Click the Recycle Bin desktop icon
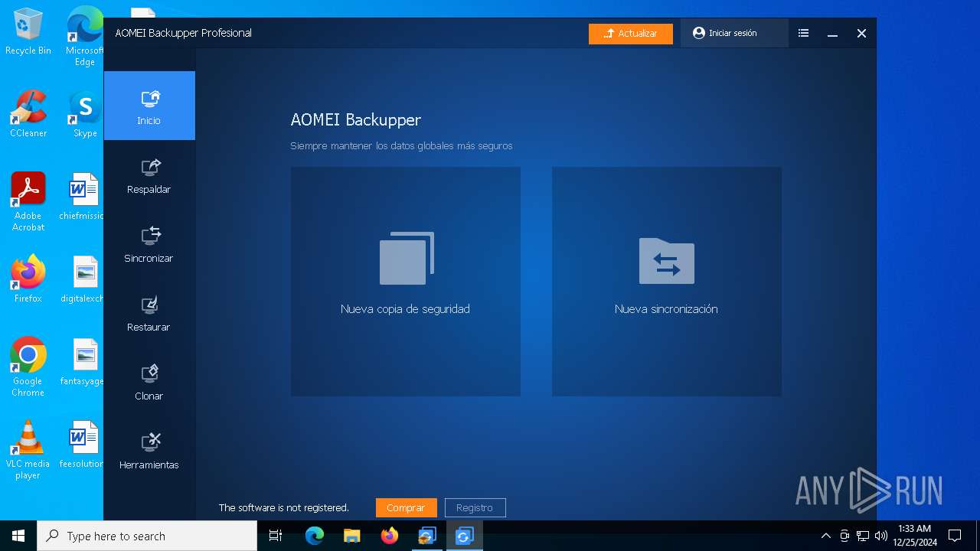This screenshot has height=551, width=980. click(x=28, y=32)
